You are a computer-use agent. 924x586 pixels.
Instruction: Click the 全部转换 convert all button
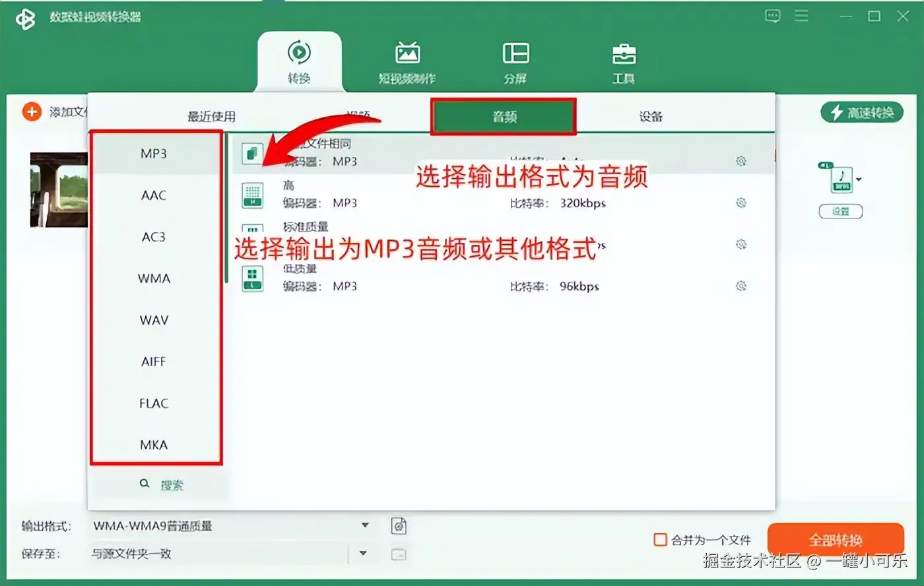[x=836, y=540]
